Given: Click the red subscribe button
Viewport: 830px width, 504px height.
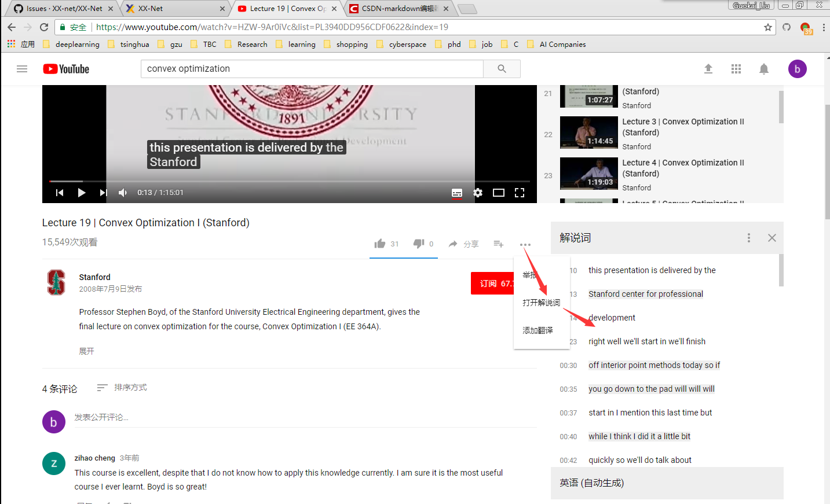Looking at the screenshot, I should [x=492, y=284].
